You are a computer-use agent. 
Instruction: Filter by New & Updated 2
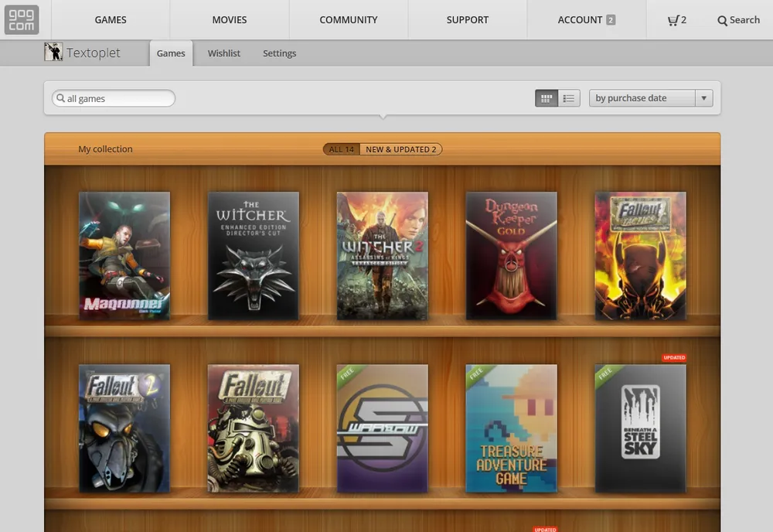coord(400,149)
